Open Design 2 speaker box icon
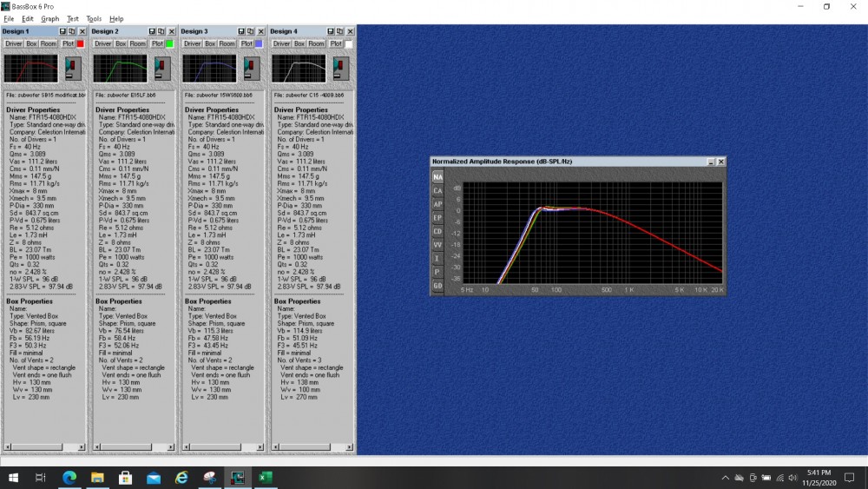Viewport: 868px width, 489px height. (162, 69)
